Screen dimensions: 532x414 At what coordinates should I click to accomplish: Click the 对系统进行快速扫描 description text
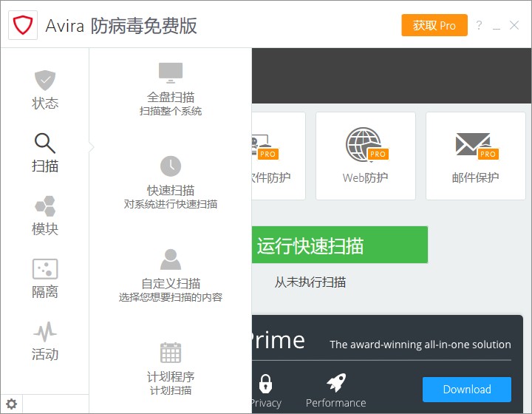(171, 204)
